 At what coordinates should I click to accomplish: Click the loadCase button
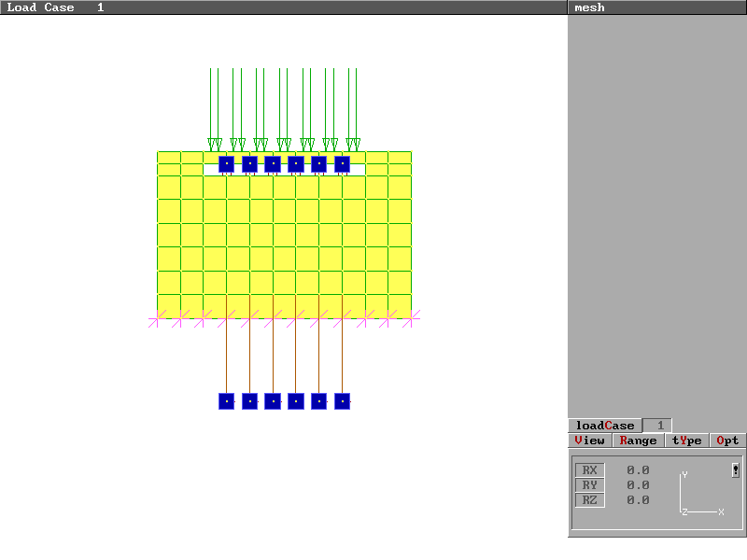point(604,426)
